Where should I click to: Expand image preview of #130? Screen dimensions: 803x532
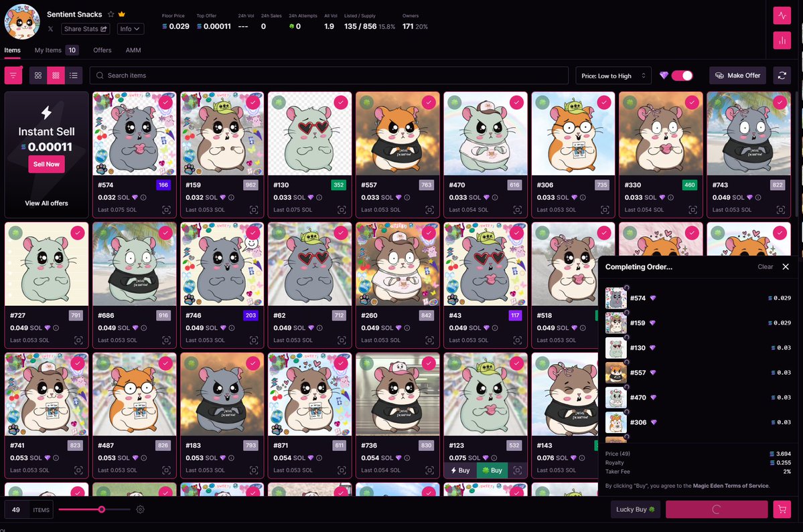click(x=342, y=209)
